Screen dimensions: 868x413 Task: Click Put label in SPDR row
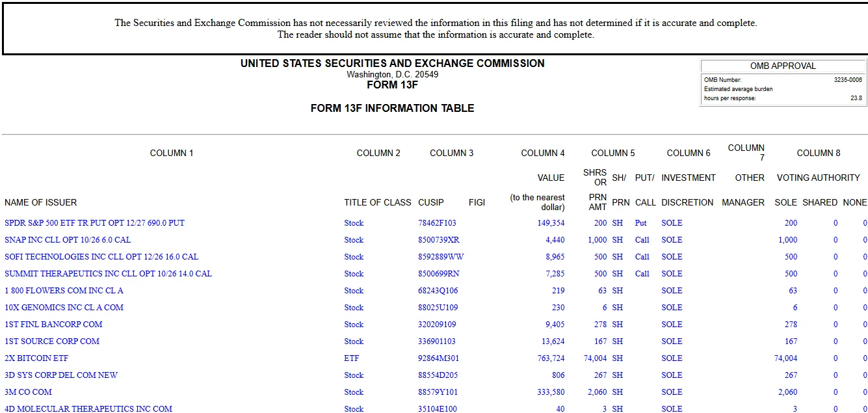click(641, 223)
